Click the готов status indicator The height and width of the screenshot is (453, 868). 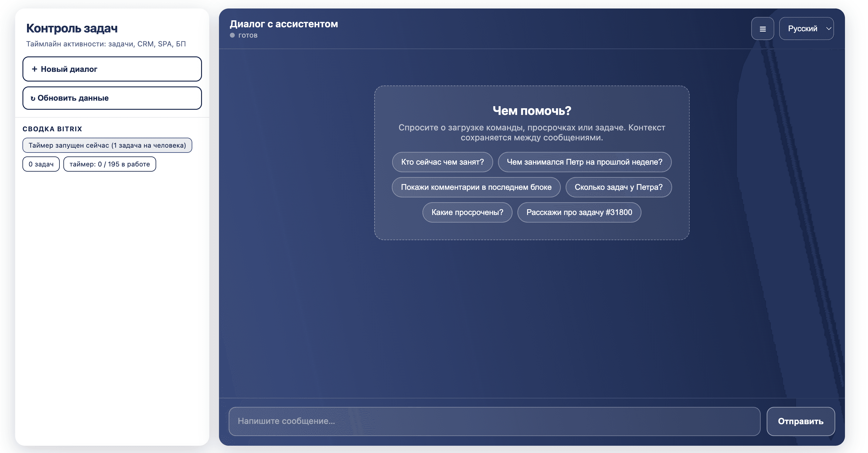tap(244, 35)
